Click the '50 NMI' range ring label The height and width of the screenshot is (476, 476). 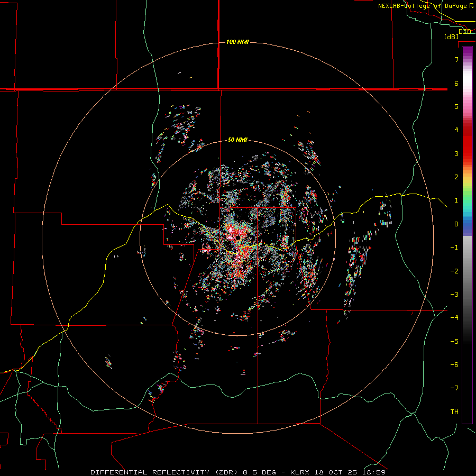(x=237, y=140)
